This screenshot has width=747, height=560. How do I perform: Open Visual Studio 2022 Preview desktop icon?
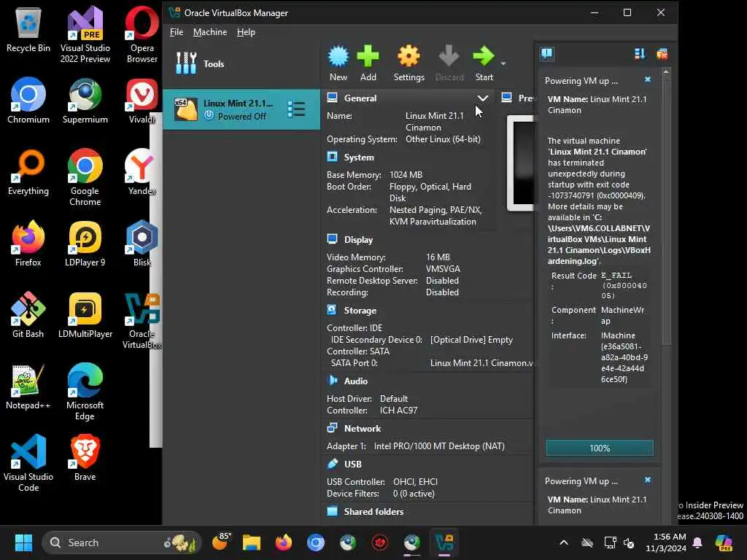tap(85, 34)
